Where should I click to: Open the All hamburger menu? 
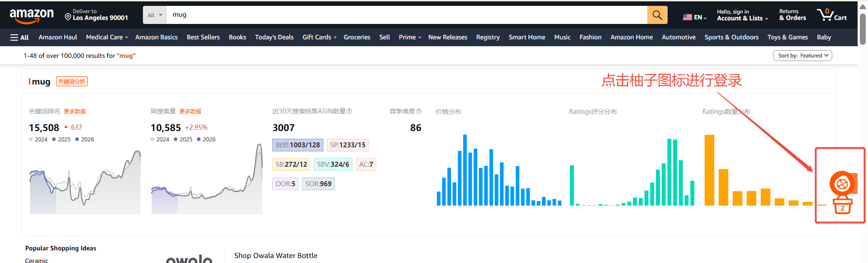[19, 38]
